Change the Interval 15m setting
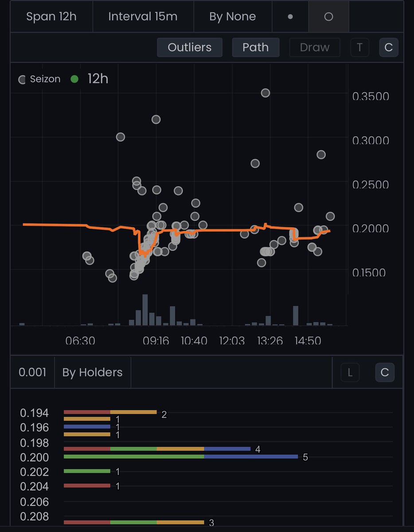Screen dimensions: 414x532 click(143, 16)
